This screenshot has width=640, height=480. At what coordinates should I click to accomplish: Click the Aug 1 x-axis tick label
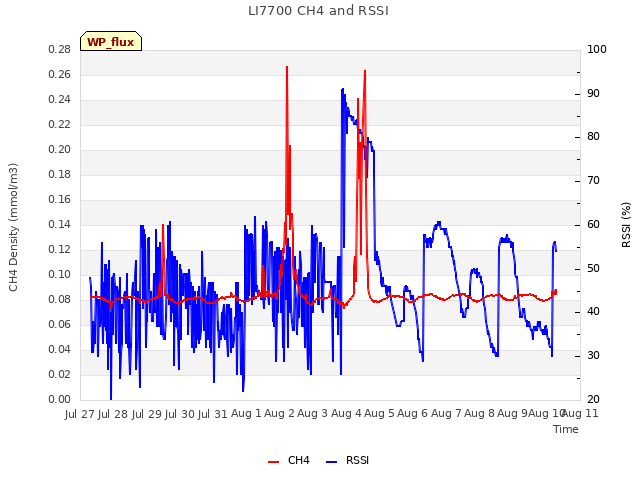coord(246,413)
